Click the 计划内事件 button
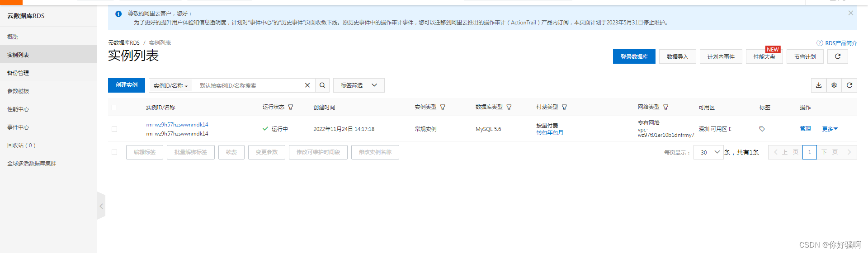The image size is (868, 253). (721, 56)
